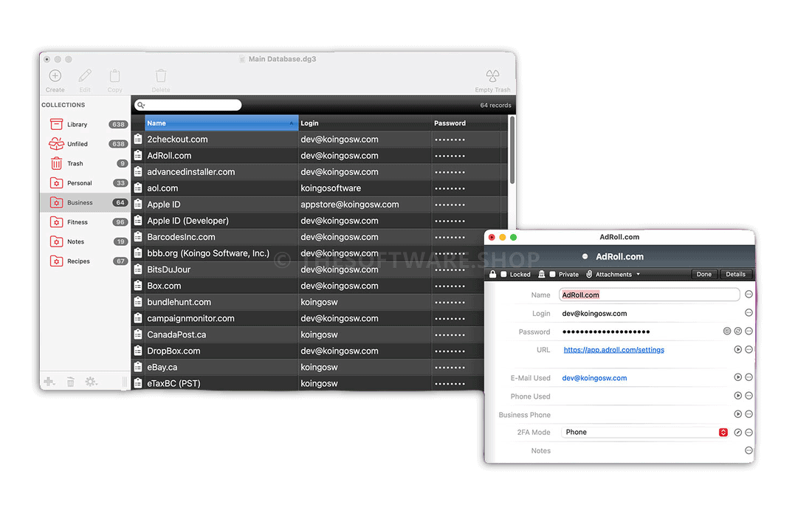Click the Done button in AdRoll window
The width and height of the screenshot is (812, 519).
tap(703, 275)
